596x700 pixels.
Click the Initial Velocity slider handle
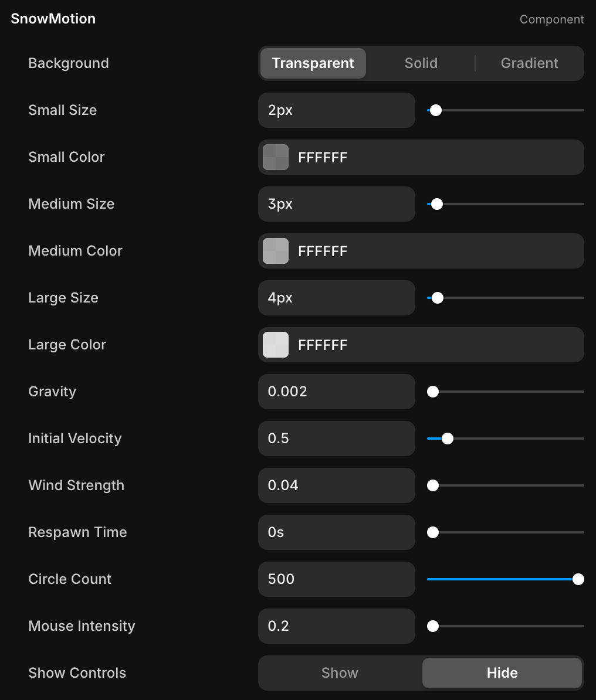point(447,439)
